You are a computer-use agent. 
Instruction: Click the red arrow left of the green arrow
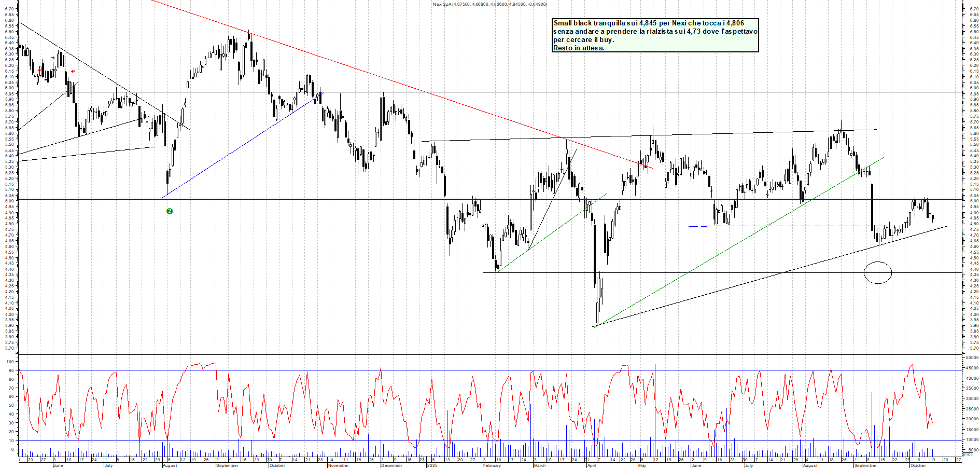(x=40, y=70)
